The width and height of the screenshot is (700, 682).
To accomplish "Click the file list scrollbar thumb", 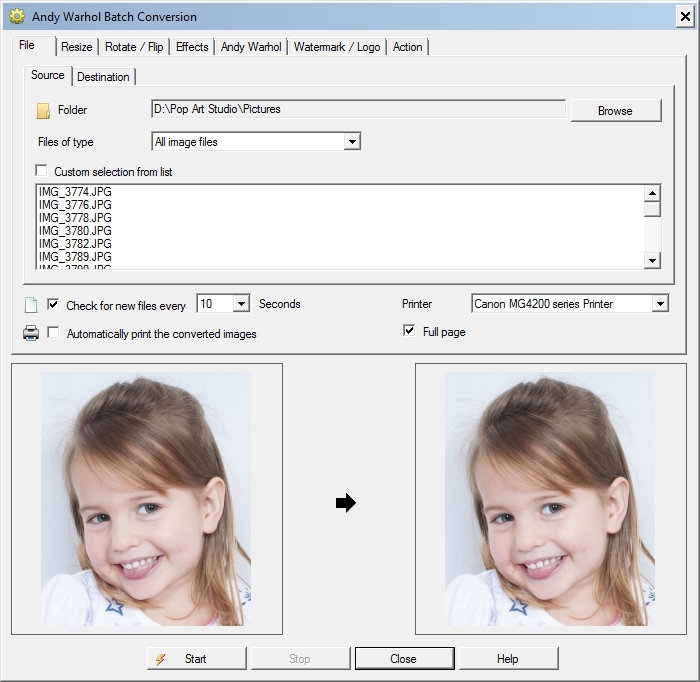I will point(652,209).
